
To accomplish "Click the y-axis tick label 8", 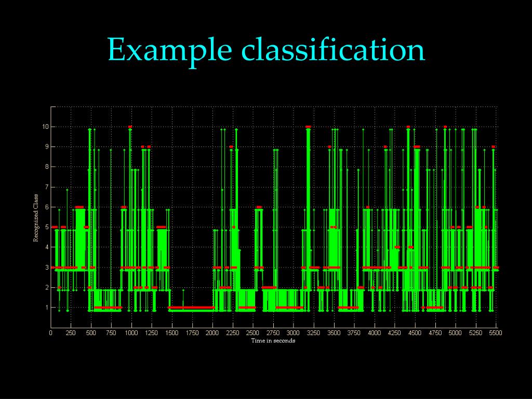I will [47, 167].
